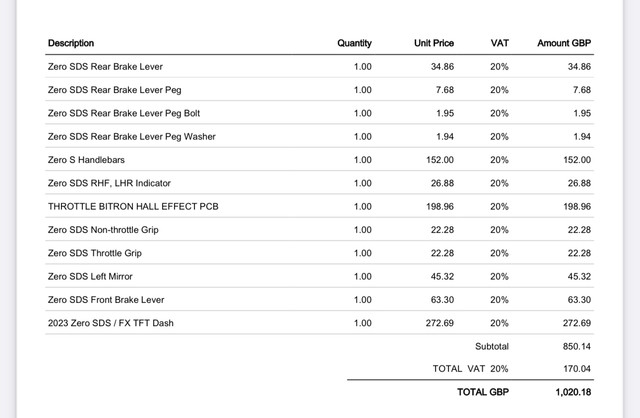Select the Zero SDS Rear Brake Lever Peg Bolt item
The width and height of the screenshot is (640, 418).
(x=124, y=113)
